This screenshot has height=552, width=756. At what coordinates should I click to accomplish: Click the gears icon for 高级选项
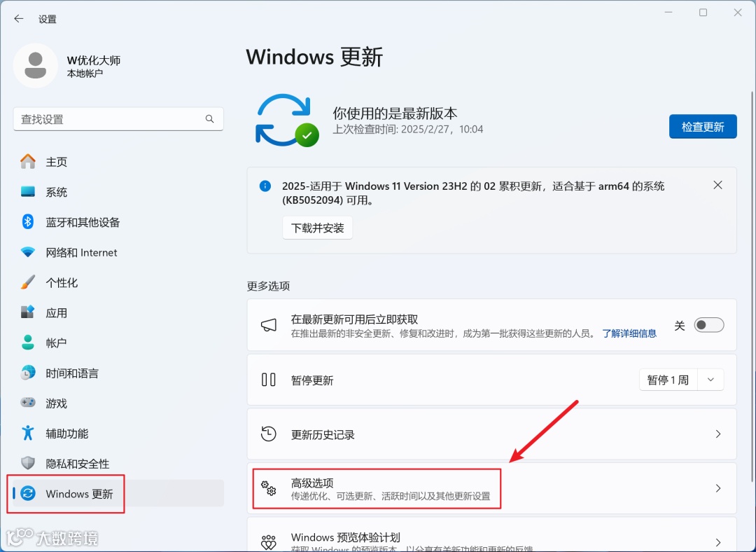click(269, 488)
